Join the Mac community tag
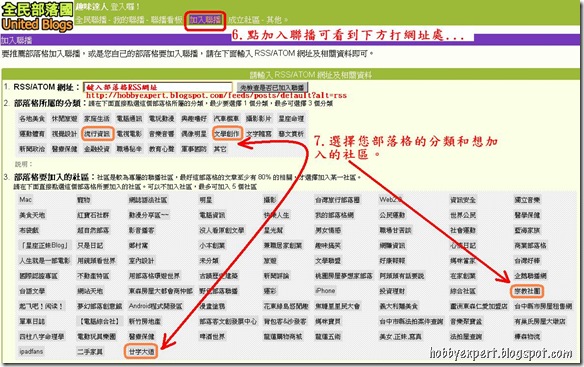The image size is (584, 367). click(26, 200)
